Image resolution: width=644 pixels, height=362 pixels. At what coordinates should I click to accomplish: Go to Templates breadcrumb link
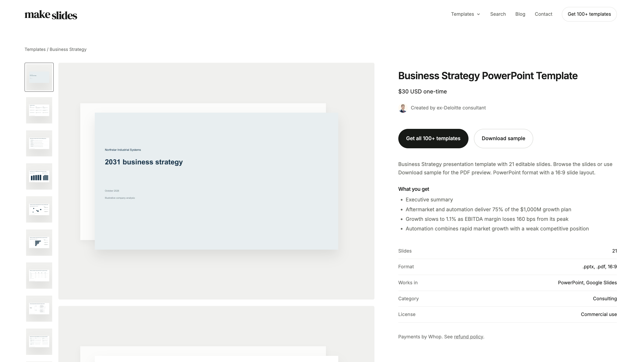(x=35, y=49)
